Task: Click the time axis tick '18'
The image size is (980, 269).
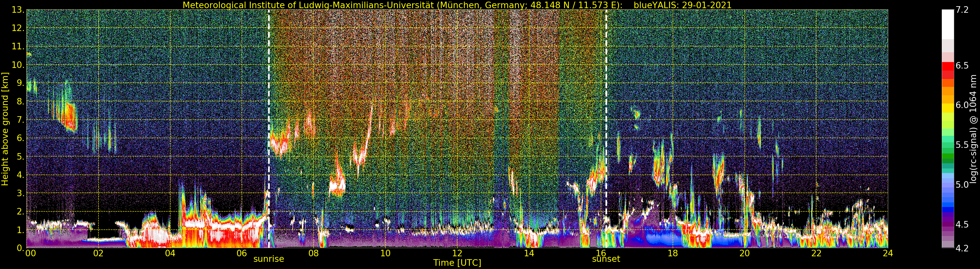Action: [x=673, y=253]
